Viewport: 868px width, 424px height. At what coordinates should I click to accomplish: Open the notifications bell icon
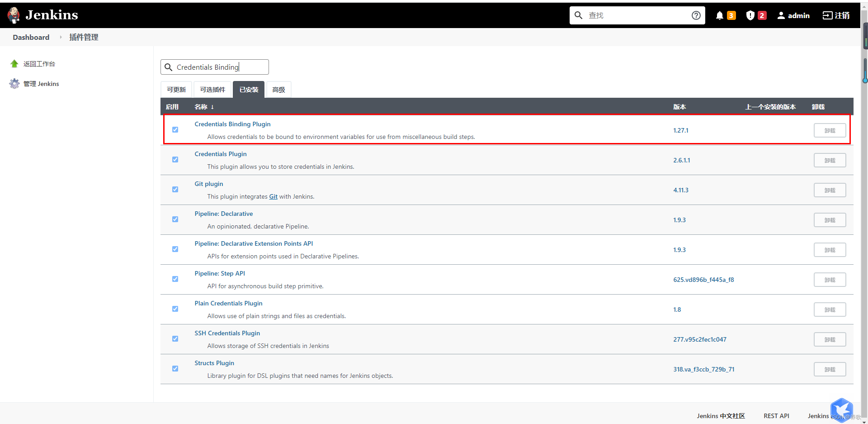coord(720,15)
